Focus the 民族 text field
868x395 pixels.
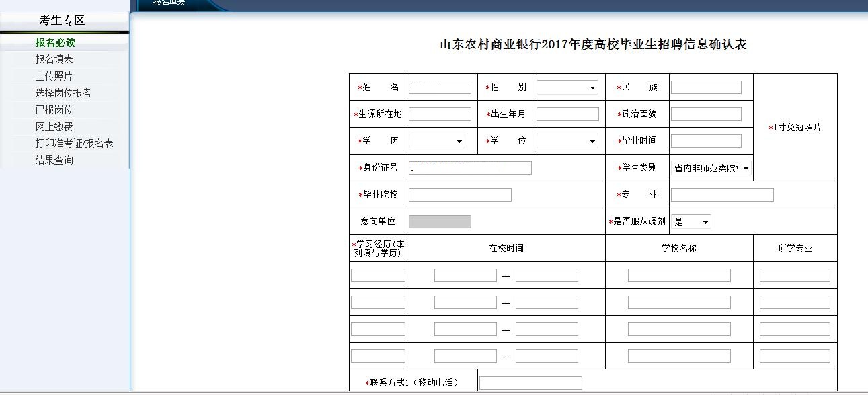[706, 87]
